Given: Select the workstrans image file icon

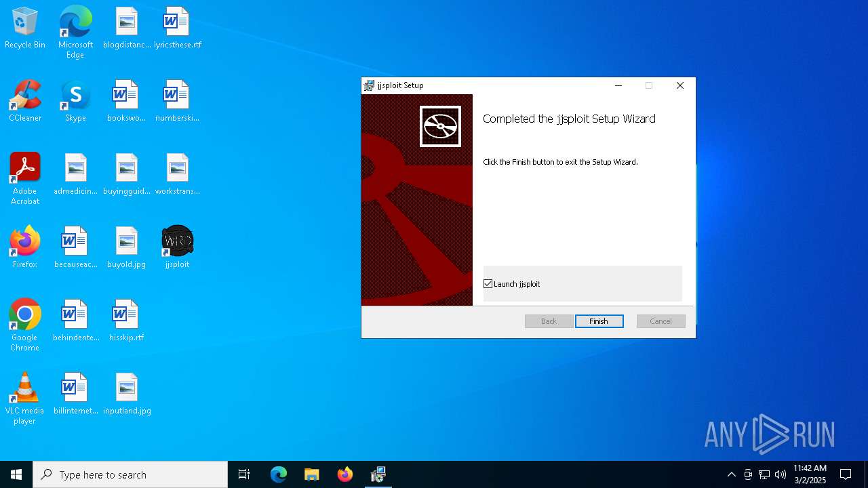Looking at the screenshot, I should click(x=177, y=175).
